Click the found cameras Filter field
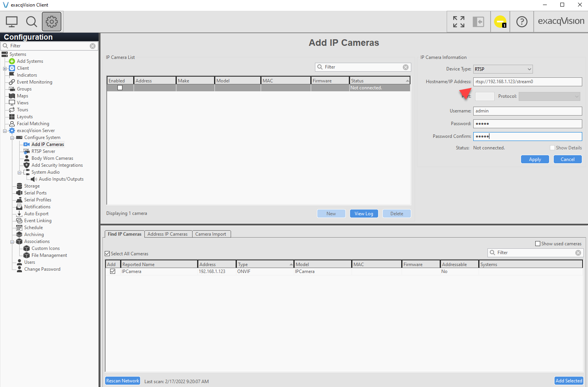 pos(536,253)
